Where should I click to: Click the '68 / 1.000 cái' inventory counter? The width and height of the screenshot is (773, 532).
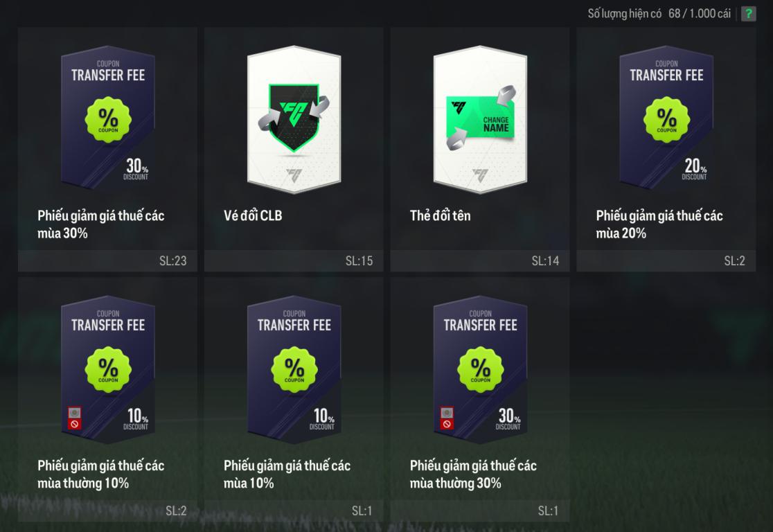(700, 14)
